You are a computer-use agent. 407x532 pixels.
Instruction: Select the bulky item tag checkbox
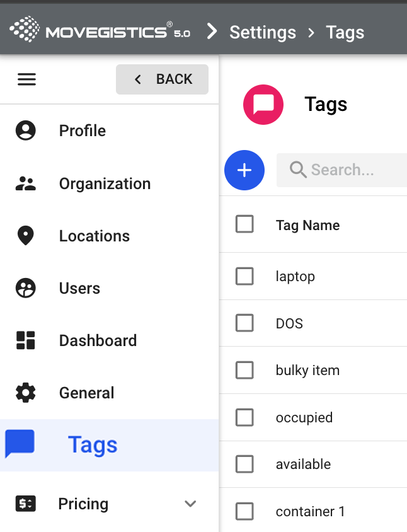(x=244, y=370)
